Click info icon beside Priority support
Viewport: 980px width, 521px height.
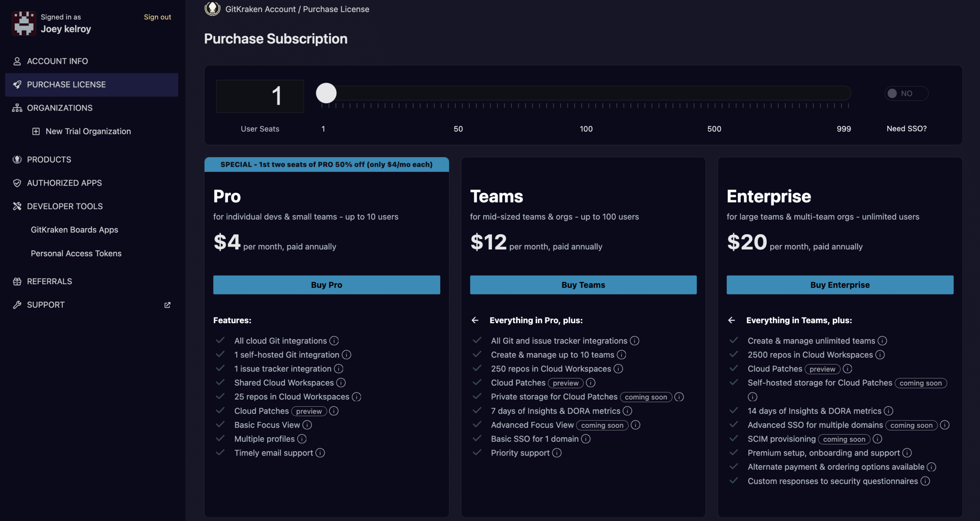pyautogui.click(x=557, y=453)
